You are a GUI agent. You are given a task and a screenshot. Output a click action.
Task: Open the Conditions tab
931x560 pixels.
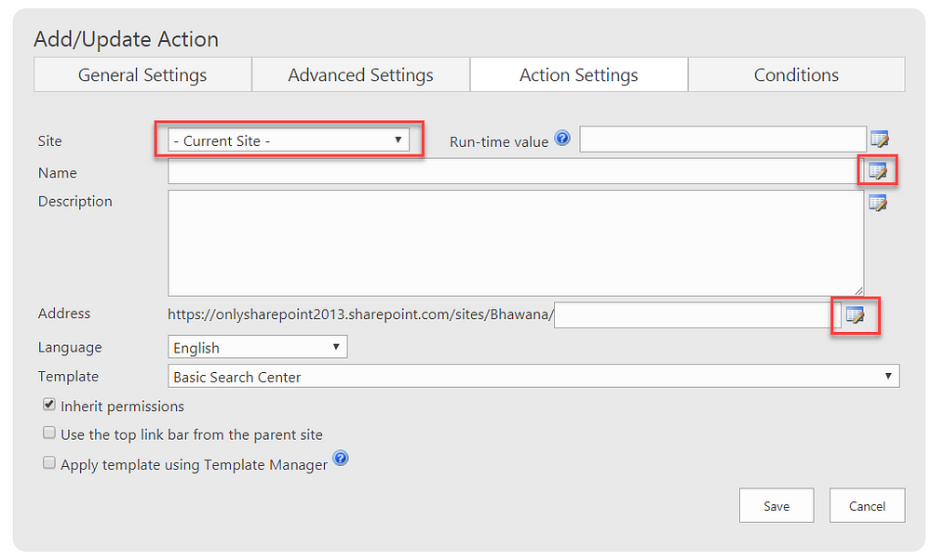[797, 74]
